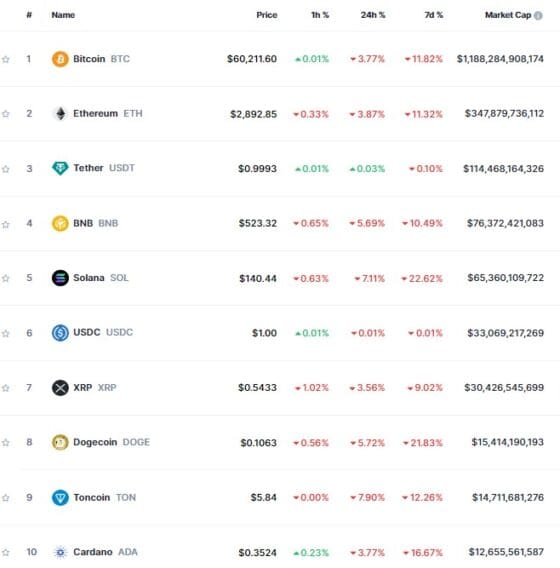Toggle the watchlist star for Cardano

pyautogui.click(x=5, y=553)
